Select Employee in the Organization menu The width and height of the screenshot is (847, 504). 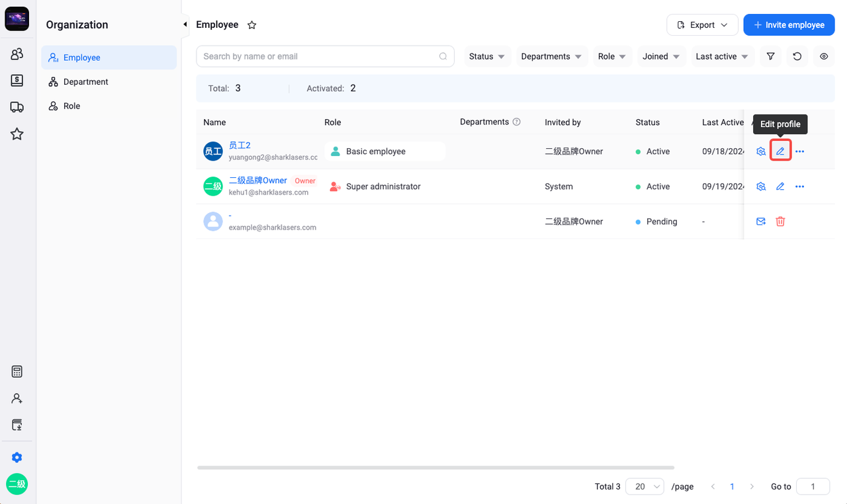(109, 58)
